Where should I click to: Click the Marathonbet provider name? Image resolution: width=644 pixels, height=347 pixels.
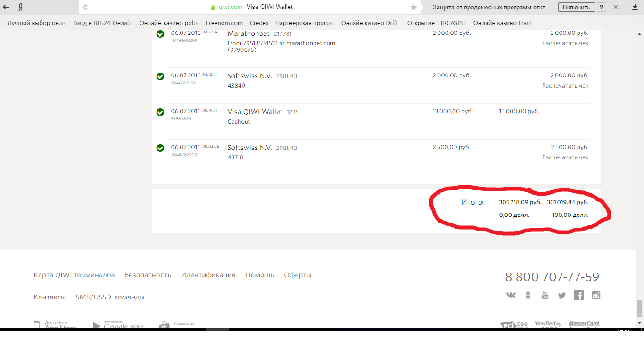pos(248,33)
